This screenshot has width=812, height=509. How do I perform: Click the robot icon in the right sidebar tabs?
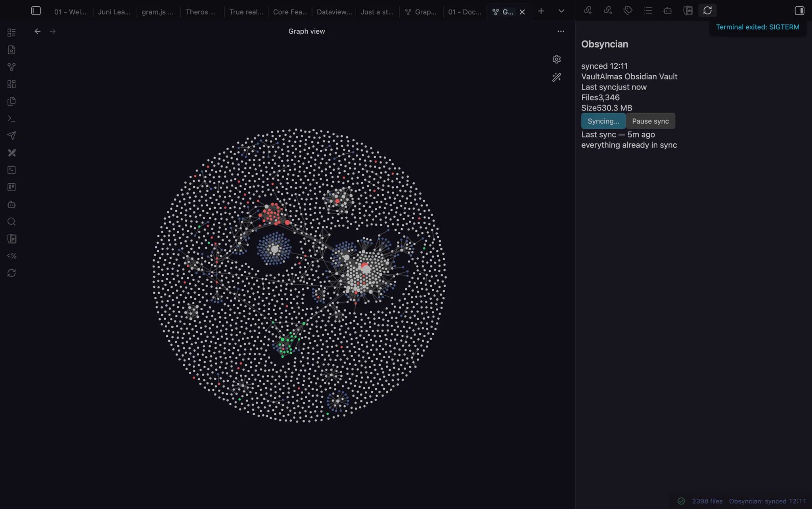(668, 11)
